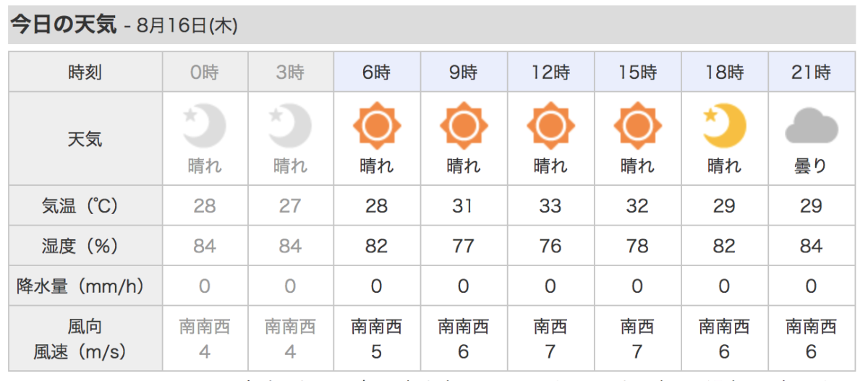Select the sun icon for 6時
Image resolution: width=868 pixels, height=381 pixels.
377,127
